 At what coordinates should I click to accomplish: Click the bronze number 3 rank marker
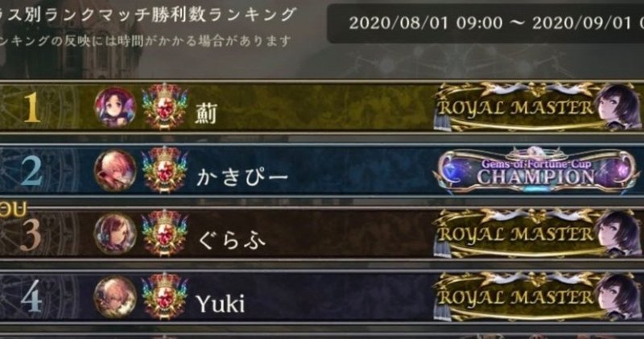(x=31, y=234)
